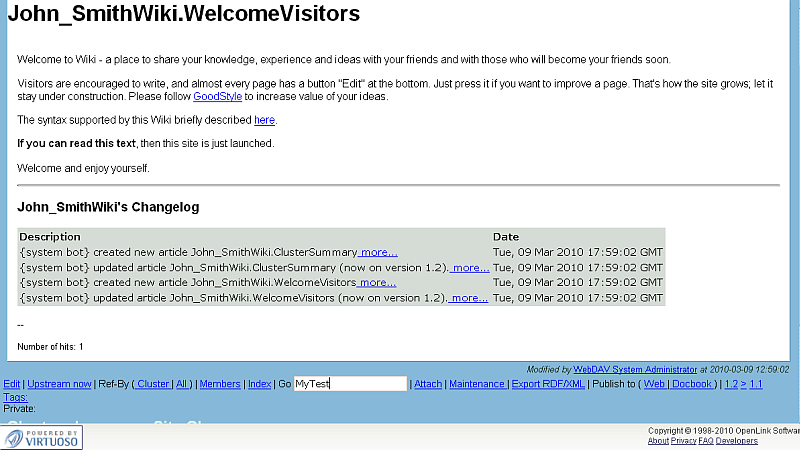Screen dimensions: 800x451
Task: Click the Upstream now link
Action: (59, 384)
